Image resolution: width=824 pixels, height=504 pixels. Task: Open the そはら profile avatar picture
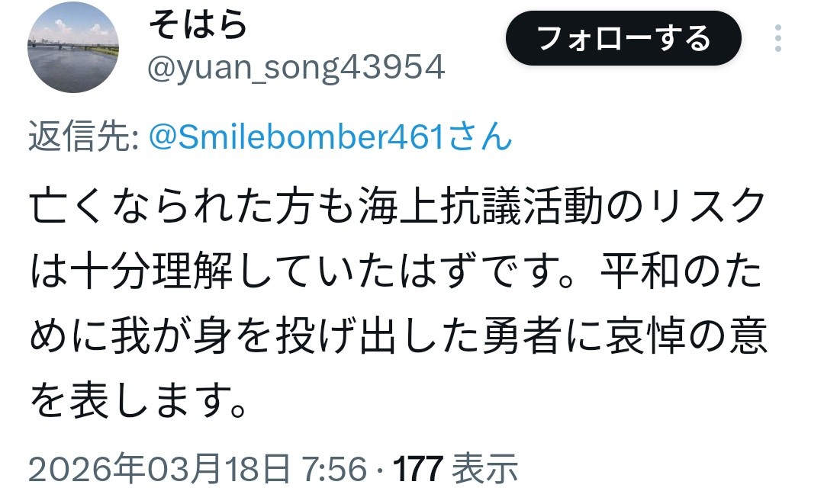tap(73, 47)
